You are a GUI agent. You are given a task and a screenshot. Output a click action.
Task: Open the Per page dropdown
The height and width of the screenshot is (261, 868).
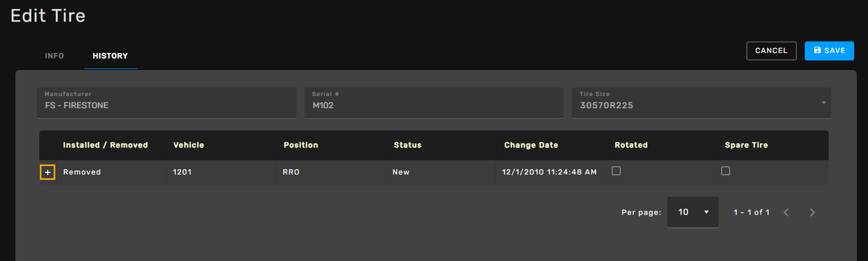[x=693, y=212]
